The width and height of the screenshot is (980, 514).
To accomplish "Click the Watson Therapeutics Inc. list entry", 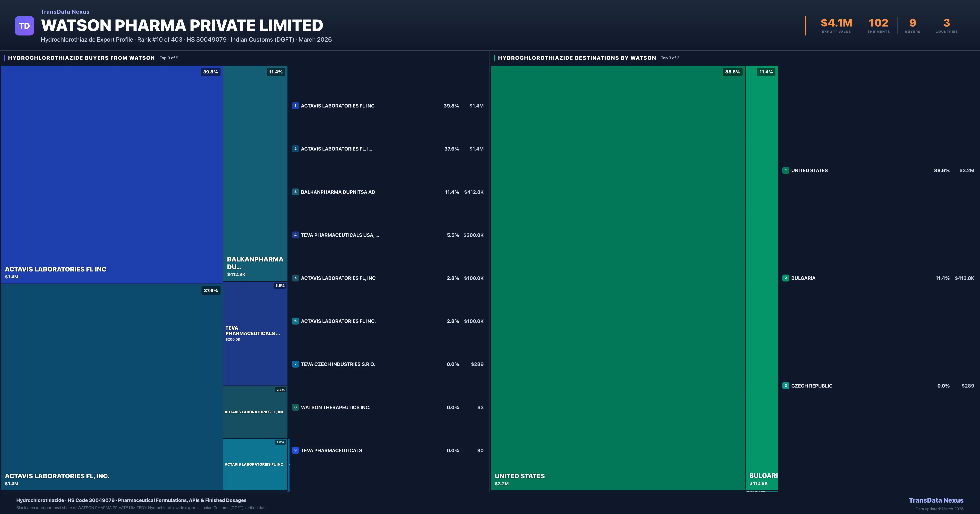I will (x=335, y=408).
